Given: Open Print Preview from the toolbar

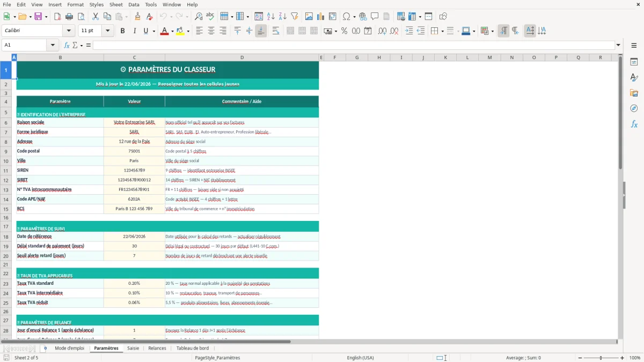Looking at the screenshot, I should tap(80, 17).
